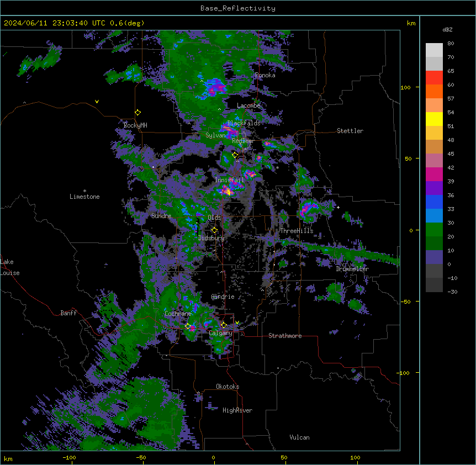Pick the bright green 20-30 dBZ swatch

coord(434,230)
